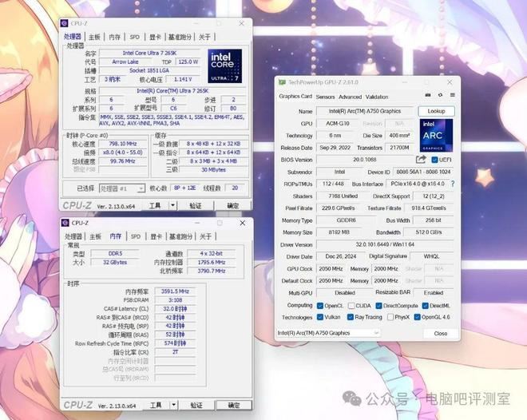Click the Intel Core Ultra 7 logo
Image resolution: width=527 pixels, height=420 pixels.
[x=225, y=65]
